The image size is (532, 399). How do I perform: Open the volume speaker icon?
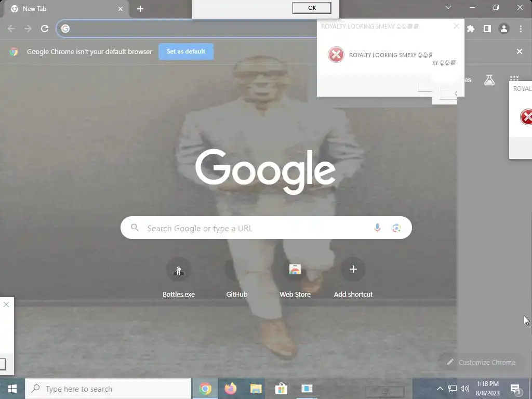coord(465,389)
